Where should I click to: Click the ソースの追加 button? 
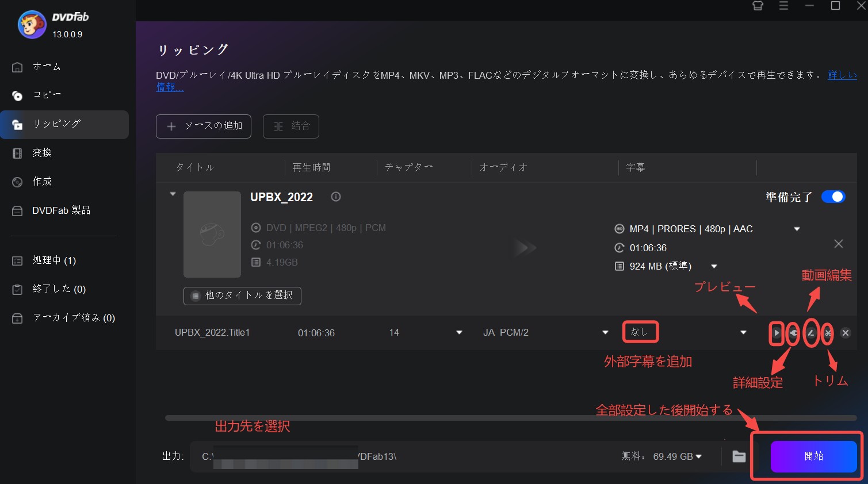[x=204, y=126]
